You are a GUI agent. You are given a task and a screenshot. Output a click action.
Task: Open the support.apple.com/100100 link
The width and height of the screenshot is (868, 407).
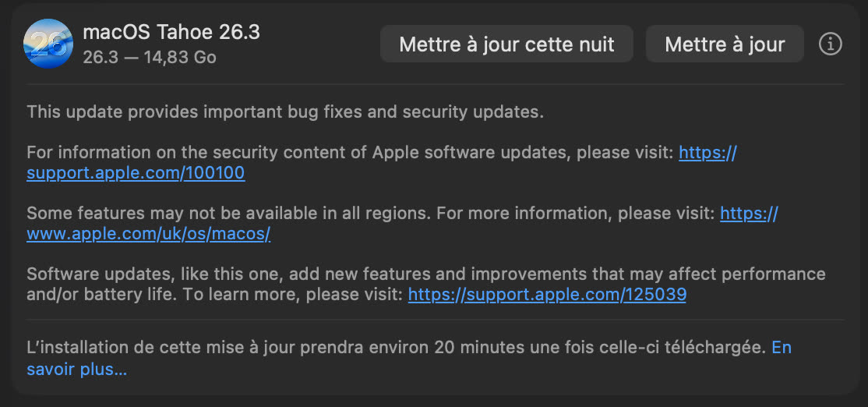point(136,173)
